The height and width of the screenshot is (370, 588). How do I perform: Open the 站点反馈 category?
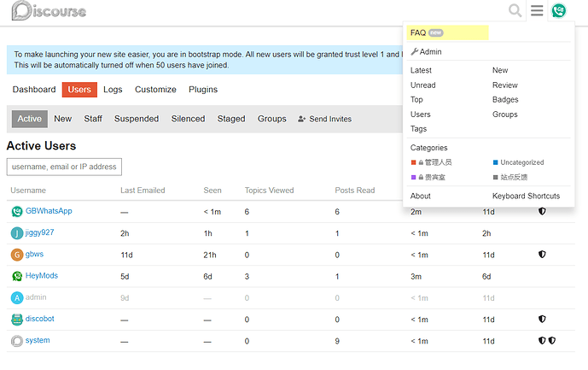pyautogui.click(x=510, y=177)
